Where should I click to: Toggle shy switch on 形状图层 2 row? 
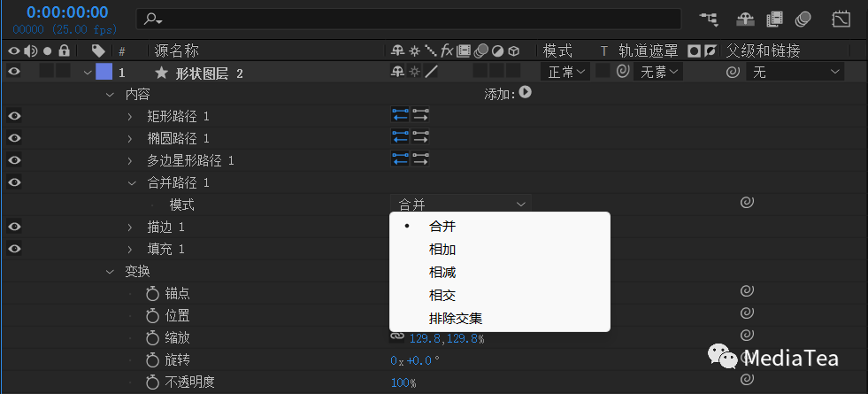coord(397,72)
